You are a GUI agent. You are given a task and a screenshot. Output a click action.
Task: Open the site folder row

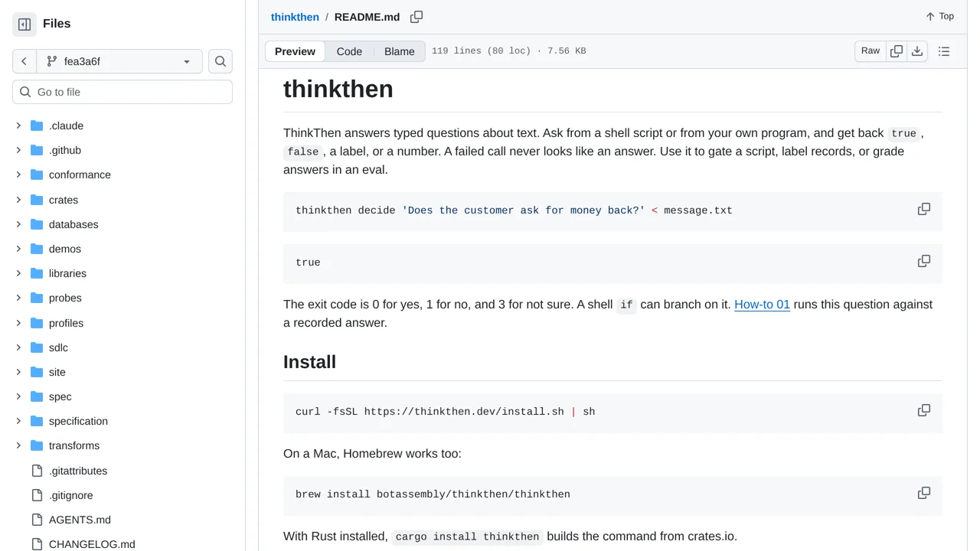(122, 372)
